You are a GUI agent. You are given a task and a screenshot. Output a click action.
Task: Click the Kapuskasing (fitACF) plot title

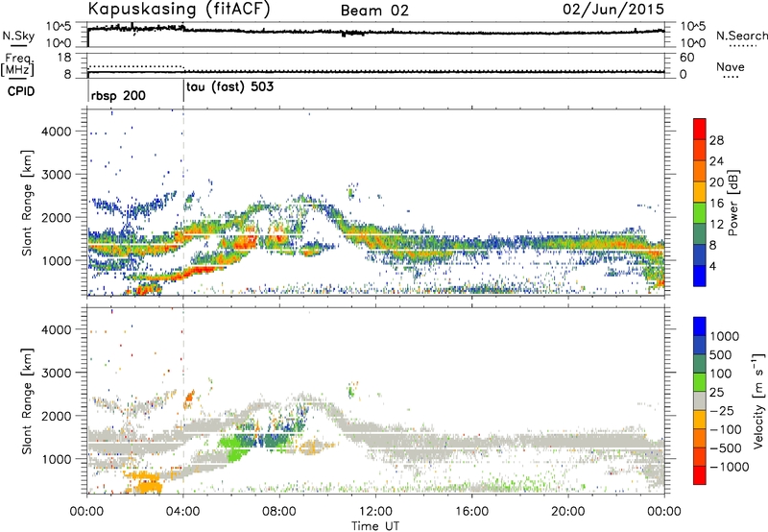(180, 9)
